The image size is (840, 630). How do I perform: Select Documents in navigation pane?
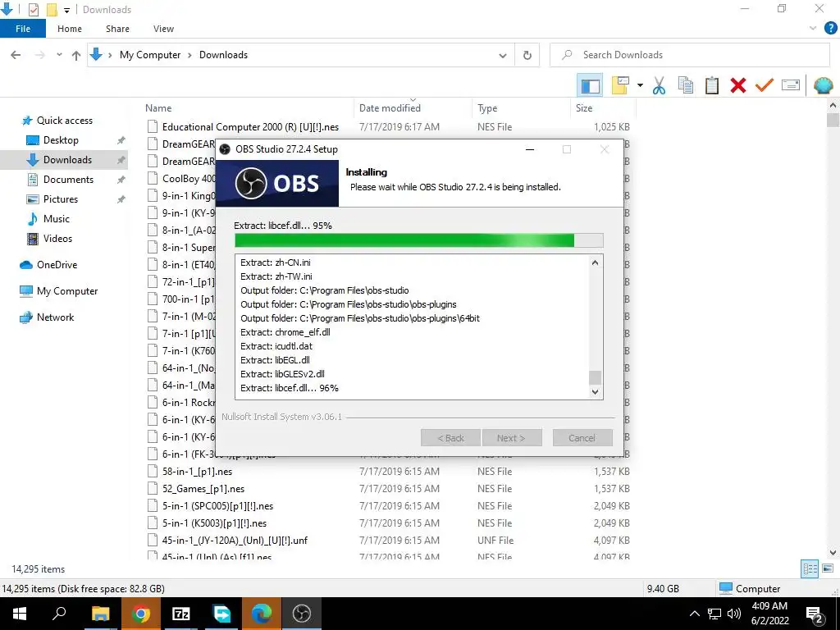tap(68, 180)
